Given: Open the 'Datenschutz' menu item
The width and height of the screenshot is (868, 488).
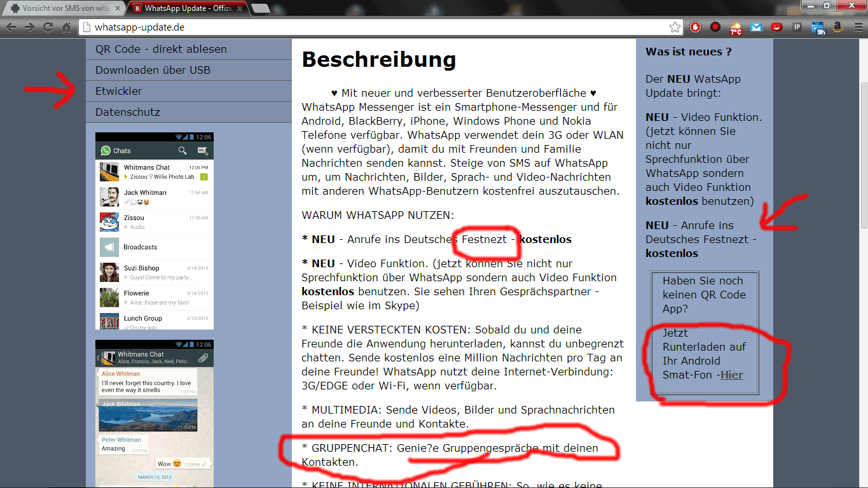Looking at the screenshot, I should tap(189, 112).
